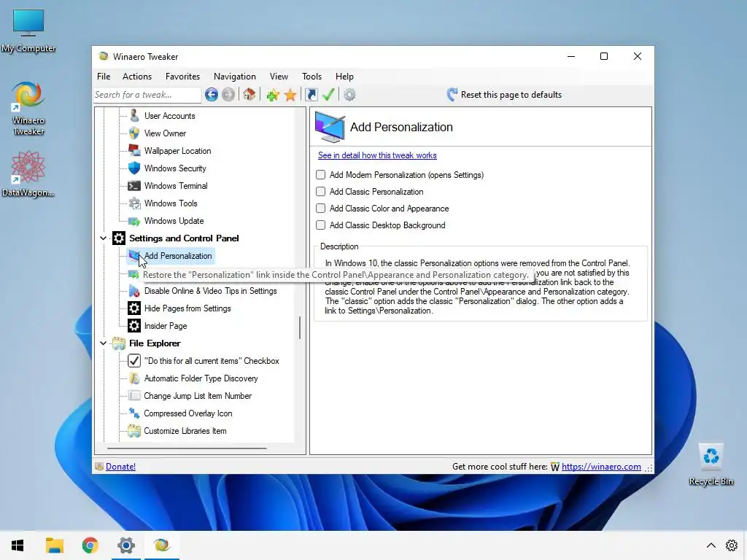Open the View menu
Viewport: 747px width, 560px height.
(x=279, y=76)
